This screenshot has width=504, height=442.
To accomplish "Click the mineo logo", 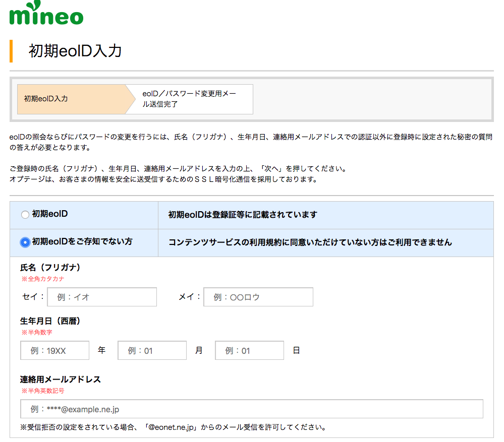I will coord(46,13).
